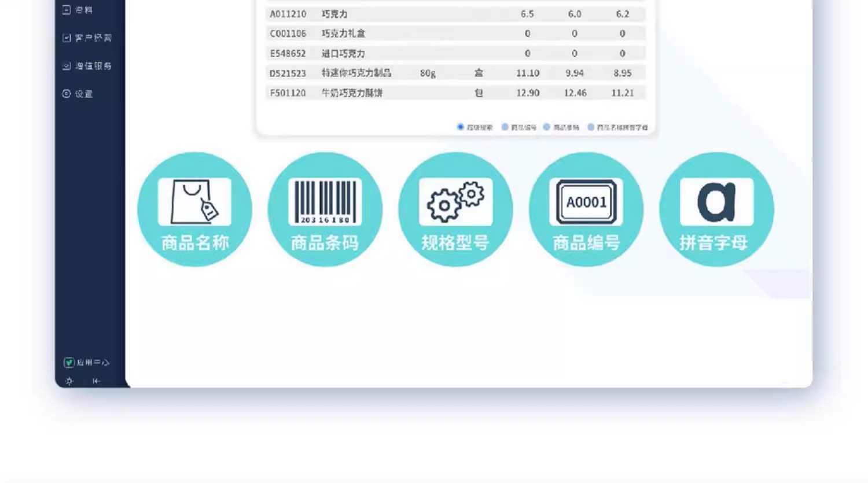Screen dimensions: 868x483
Task: Collapse the sidebar with the arrow icon
Action: [96, 381]
